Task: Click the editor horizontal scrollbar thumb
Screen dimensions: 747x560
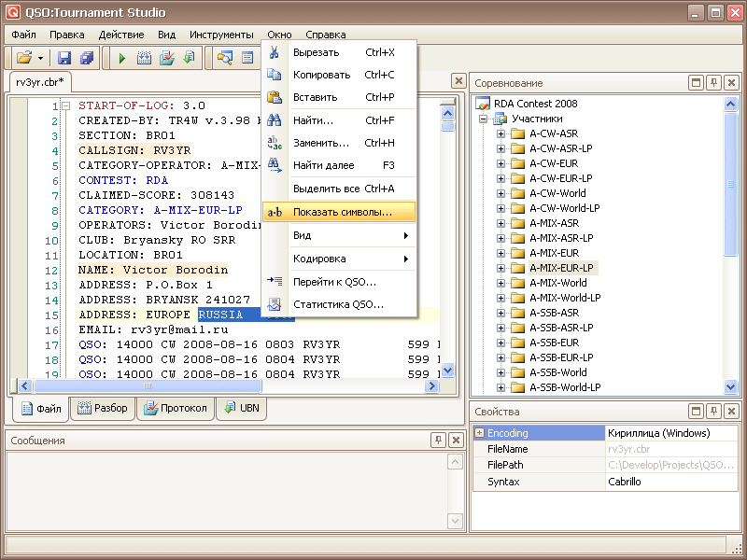Action: (x=147, y=385)
